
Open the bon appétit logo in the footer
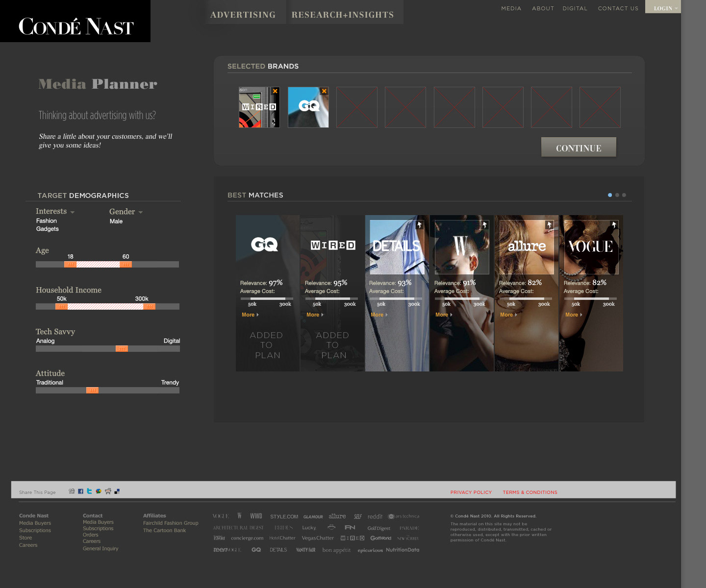pos(336,550)
